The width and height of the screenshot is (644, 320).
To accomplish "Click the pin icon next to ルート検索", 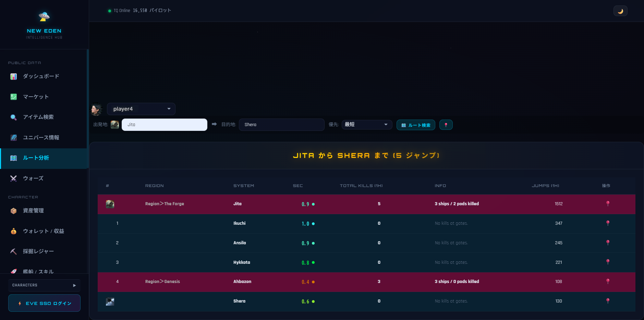I will (446, 125).
